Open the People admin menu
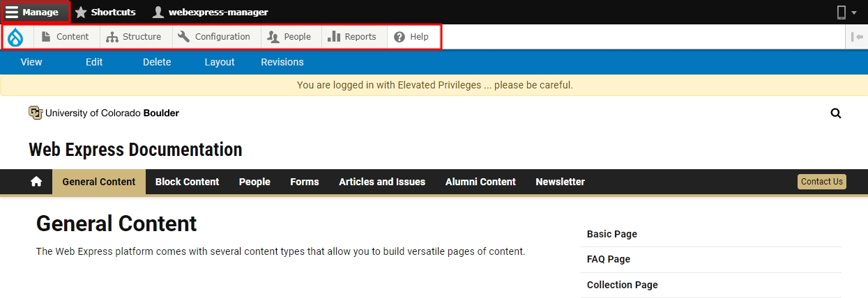This screenshot has width=868, height=298. 289,37
